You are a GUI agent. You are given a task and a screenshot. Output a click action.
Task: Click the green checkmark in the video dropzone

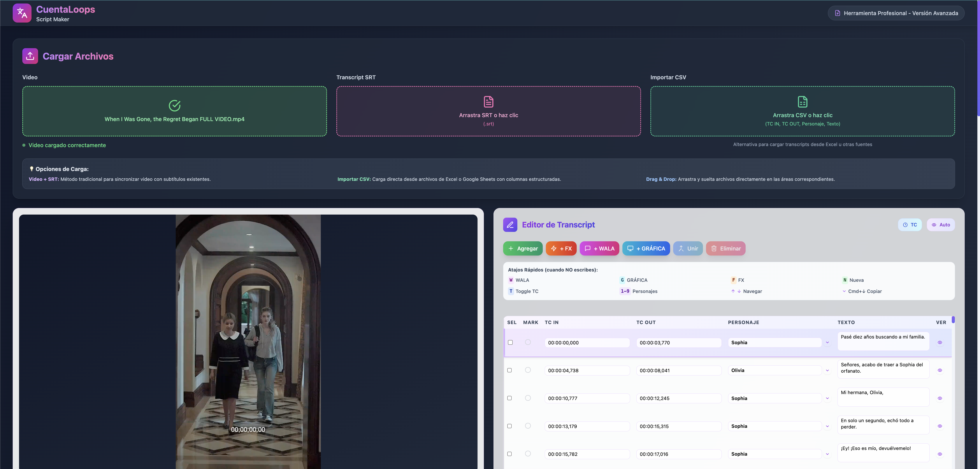pos(175,106)
